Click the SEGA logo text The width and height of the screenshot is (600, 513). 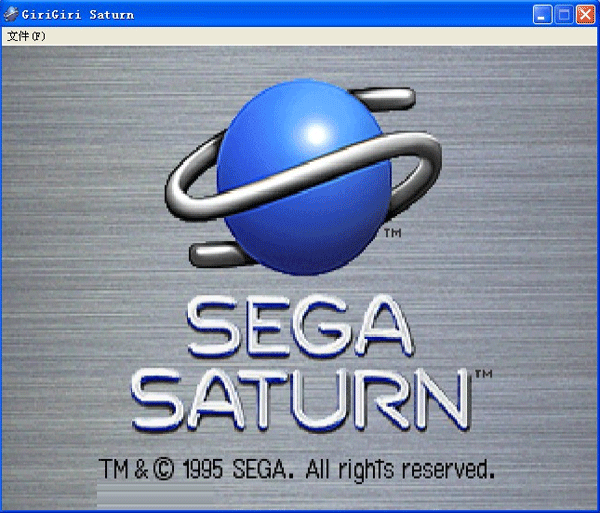click(300, 327)
